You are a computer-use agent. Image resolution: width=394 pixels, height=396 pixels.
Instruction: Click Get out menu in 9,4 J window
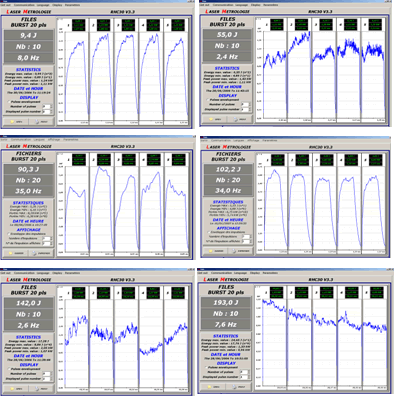6,5
